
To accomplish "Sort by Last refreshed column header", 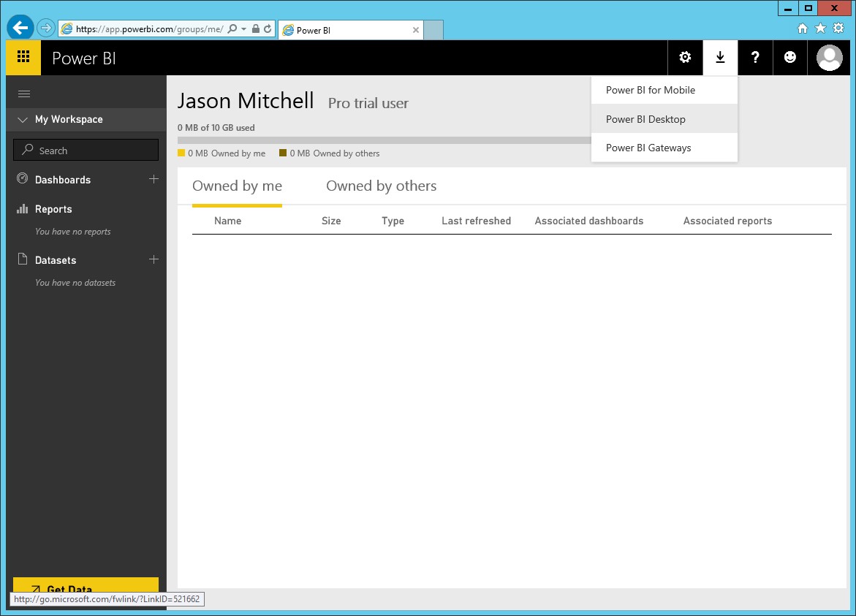I will coord(476,221).
